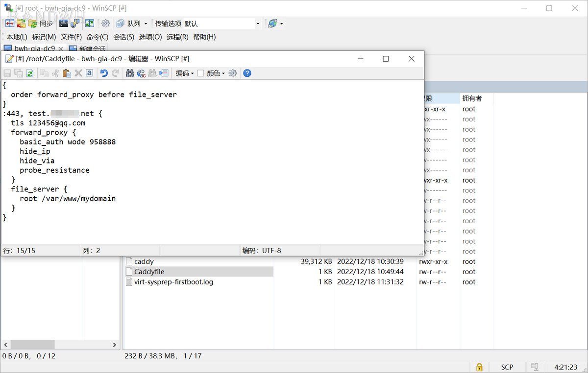
Task: Expand the globe refresh dropdown arrow
Action: coord(281,23)
